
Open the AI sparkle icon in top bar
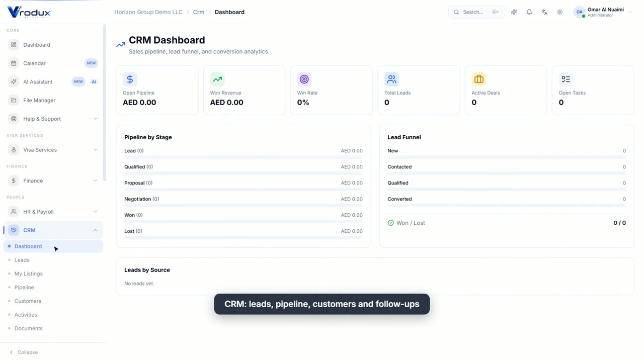click(514, 12)
